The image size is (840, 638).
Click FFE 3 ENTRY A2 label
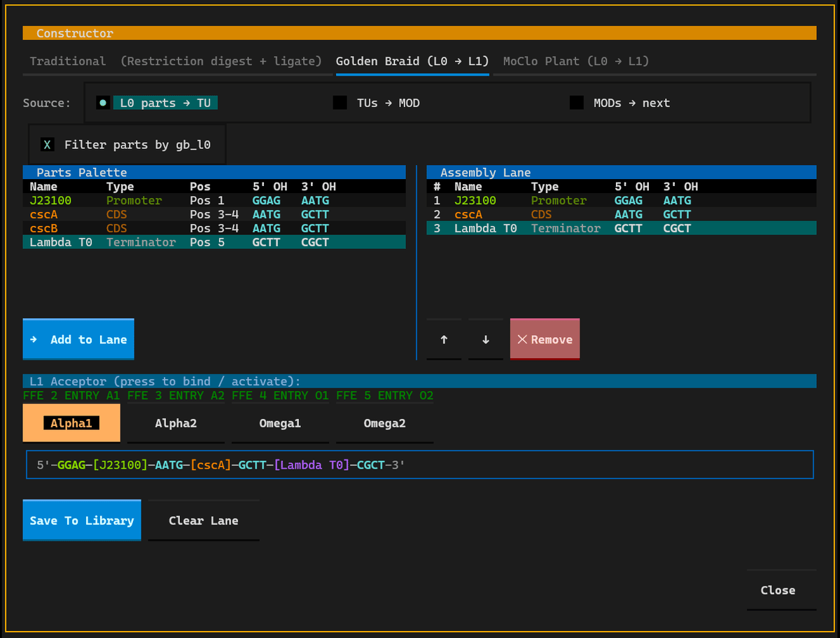(x=176, y=396)
